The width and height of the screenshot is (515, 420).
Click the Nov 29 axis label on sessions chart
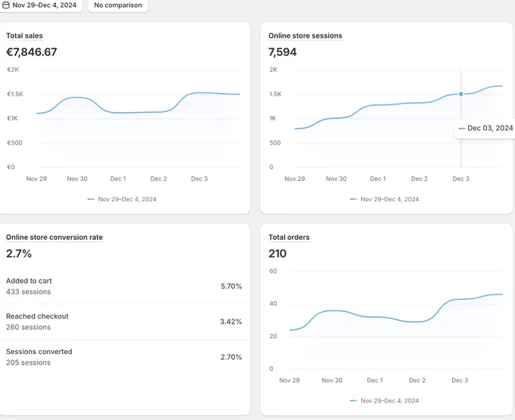point(295,179)
